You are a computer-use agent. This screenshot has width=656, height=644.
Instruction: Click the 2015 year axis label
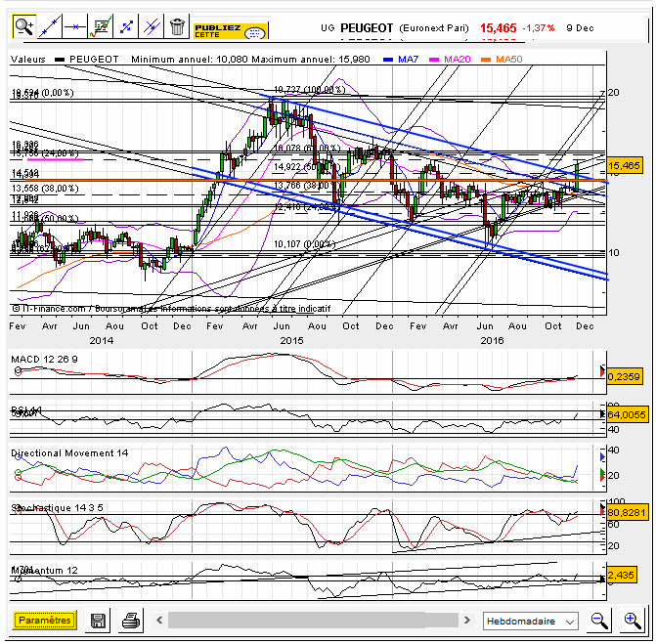point(291,341)
